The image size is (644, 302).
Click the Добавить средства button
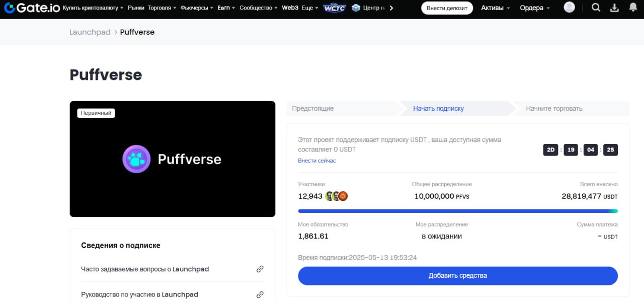tap(458, 276)
